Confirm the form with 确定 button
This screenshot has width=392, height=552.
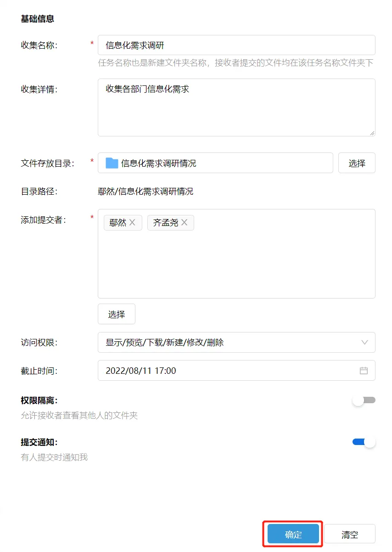(x=293, y=535)
